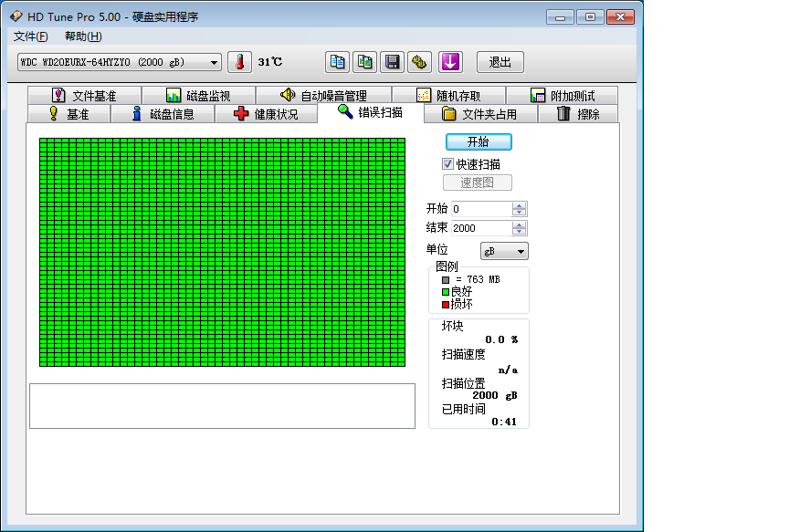Minimize the HD Tune Pro window
The height and width of the screenshot is (532, 789).
pyautogui.click(x=560, y=17)
